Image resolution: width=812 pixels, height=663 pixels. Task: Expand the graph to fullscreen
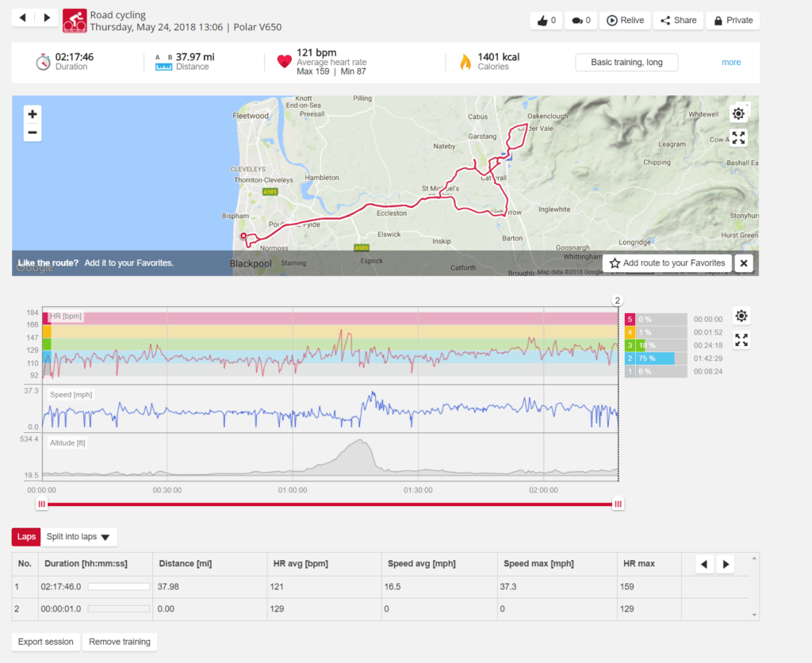pyautogui.click(x=741, y=340)
